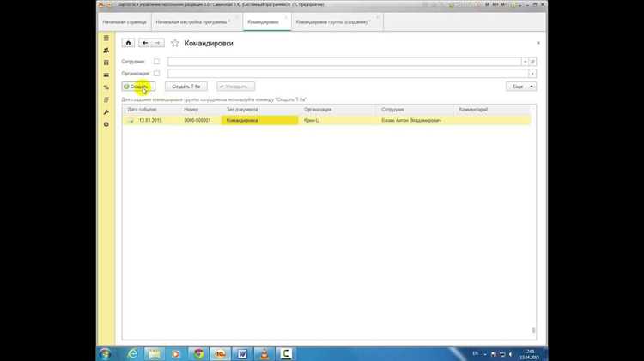The image size is (644, 361).
Task: Click the list scroll handle at bottom right
Action: [533, 330]
